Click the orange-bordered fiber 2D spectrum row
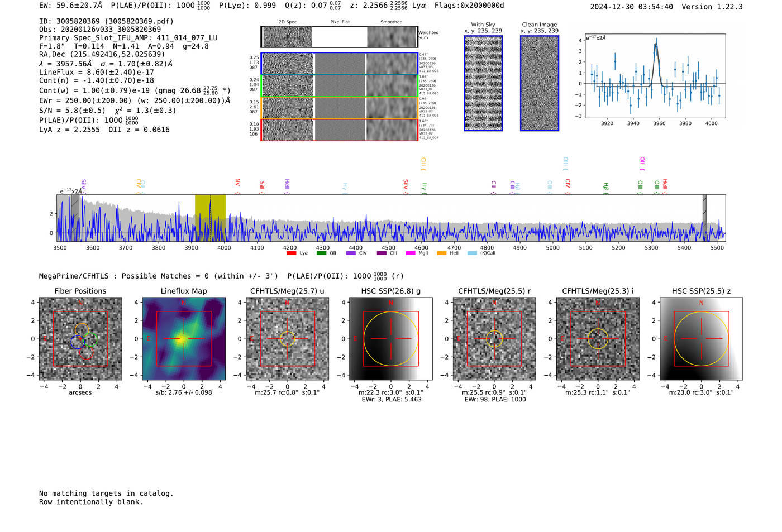The height and width of the screenshot is (532, 782). 339,108
